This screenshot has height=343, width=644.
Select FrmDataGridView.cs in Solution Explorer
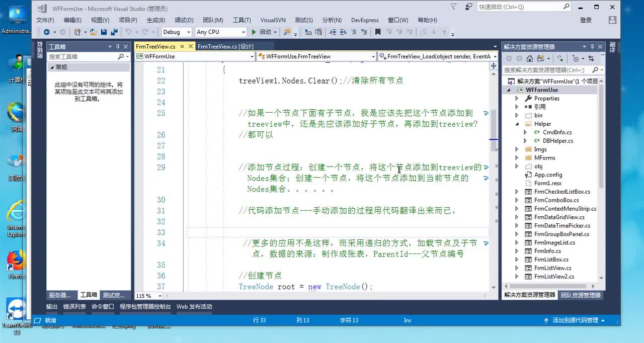click(x=559, y=217)
